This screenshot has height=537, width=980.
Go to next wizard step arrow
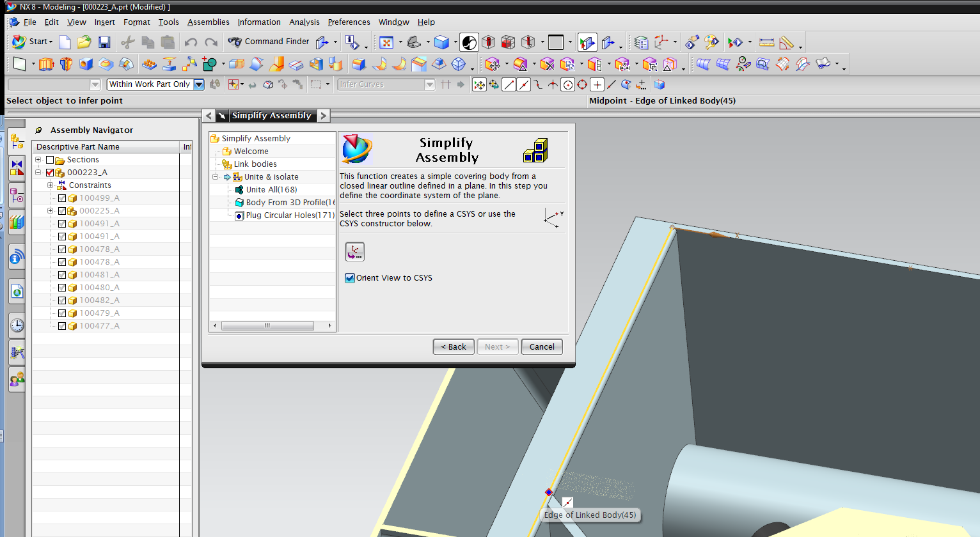[324, 116]
